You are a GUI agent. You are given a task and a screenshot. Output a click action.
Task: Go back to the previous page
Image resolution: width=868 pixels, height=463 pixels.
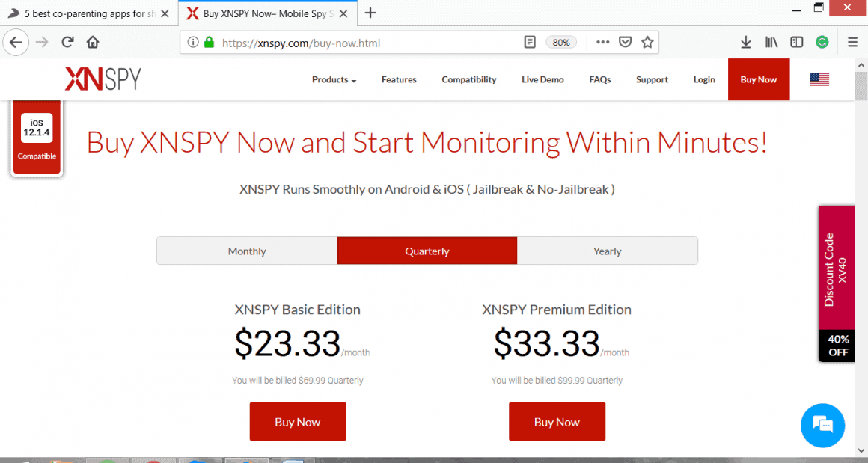[16, 42]
